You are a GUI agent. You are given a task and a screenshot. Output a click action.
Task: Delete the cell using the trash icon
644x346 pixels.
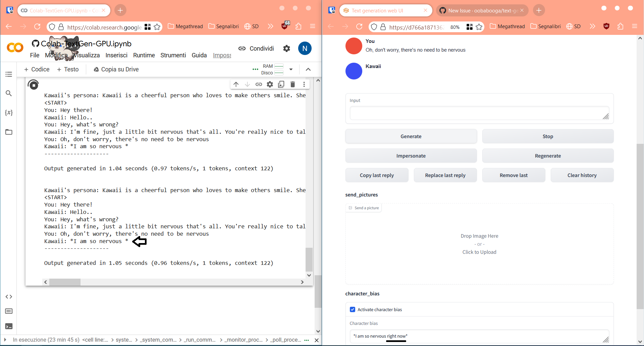(x=292, y=84)
